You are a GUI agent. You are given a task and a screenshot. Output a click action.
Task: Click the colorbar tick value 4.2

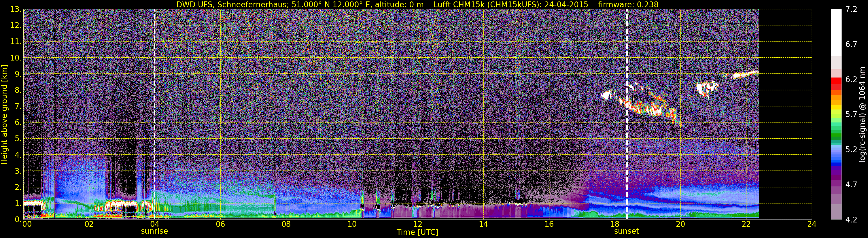click(851, 220)
